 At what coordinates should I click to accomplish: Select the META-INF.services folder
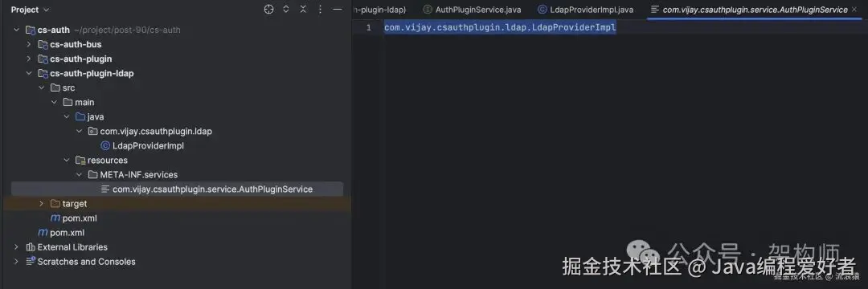tap(139, 175)
